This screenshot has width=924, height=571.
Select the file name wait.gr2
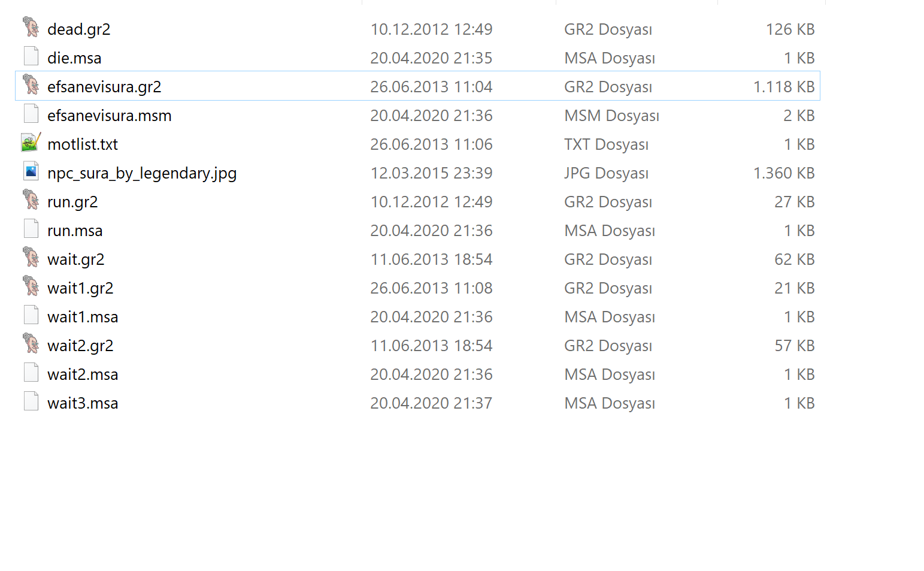[76, 259]
